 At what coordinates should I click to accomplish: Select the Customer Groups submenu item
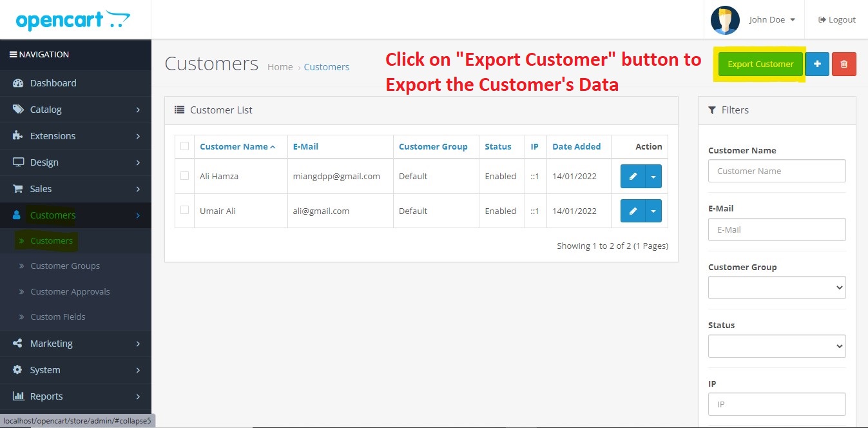[x=75, y=266]
